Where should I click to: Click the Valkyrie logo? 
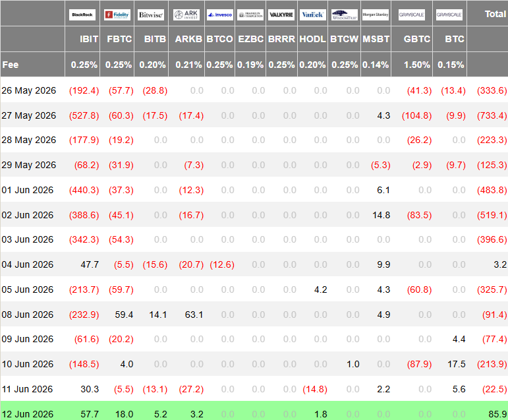coord(281,15)
